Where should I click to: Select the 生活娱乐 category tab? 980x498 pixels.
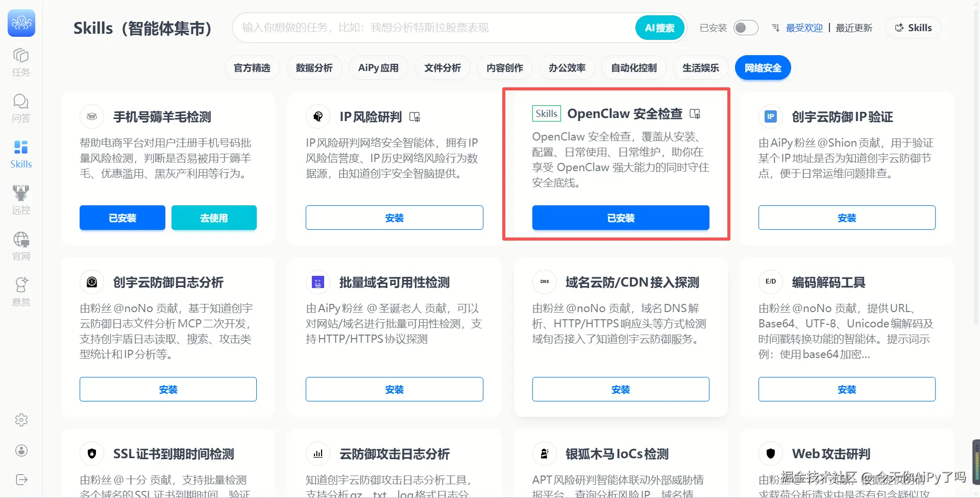701,68
